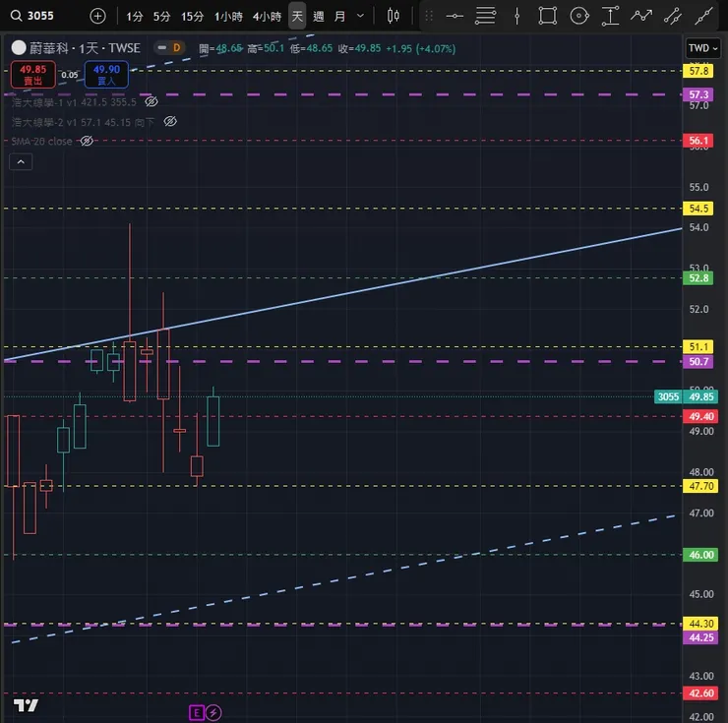Grab the drawing toolbar drag handle
Screen dimensions: 728x723
429,17
